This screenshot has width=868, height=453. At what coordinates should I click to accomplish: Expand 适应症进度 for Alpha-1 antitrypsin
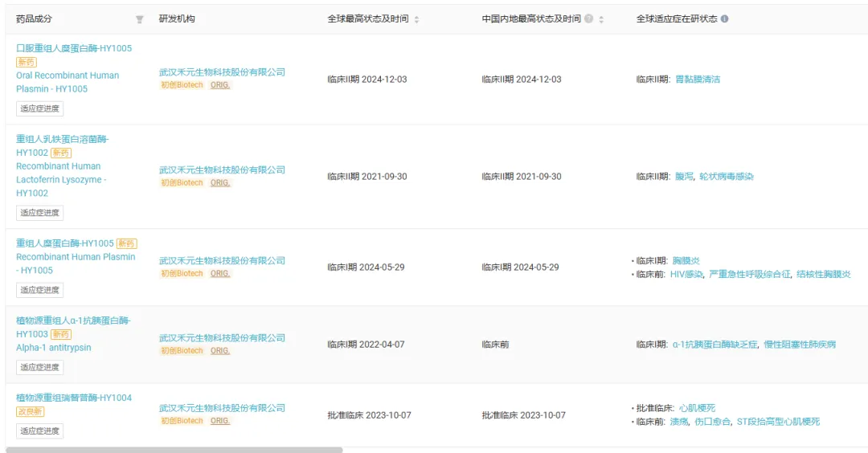pos(39,367)
